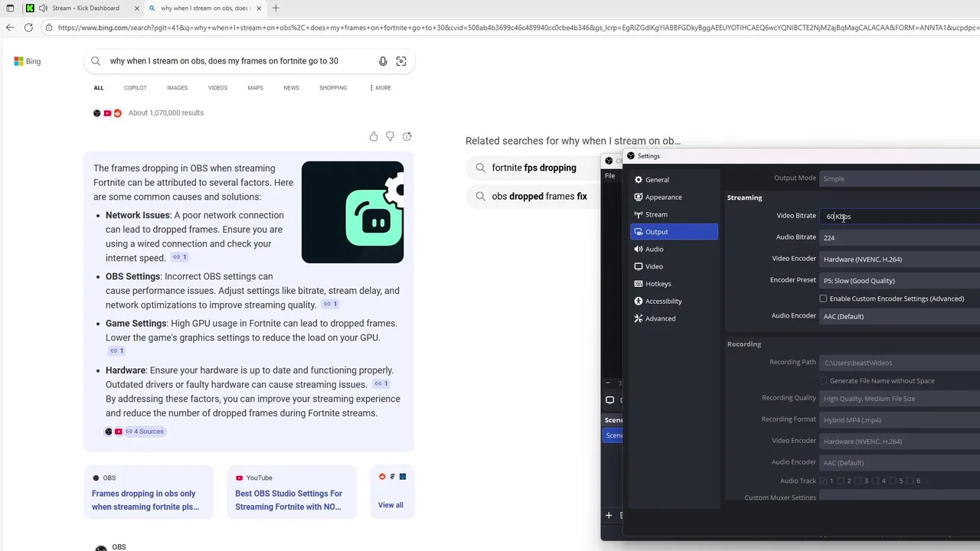Open the Encoder Preset dropdown
Screen dimensions: 980x551
tap(900, 280)
